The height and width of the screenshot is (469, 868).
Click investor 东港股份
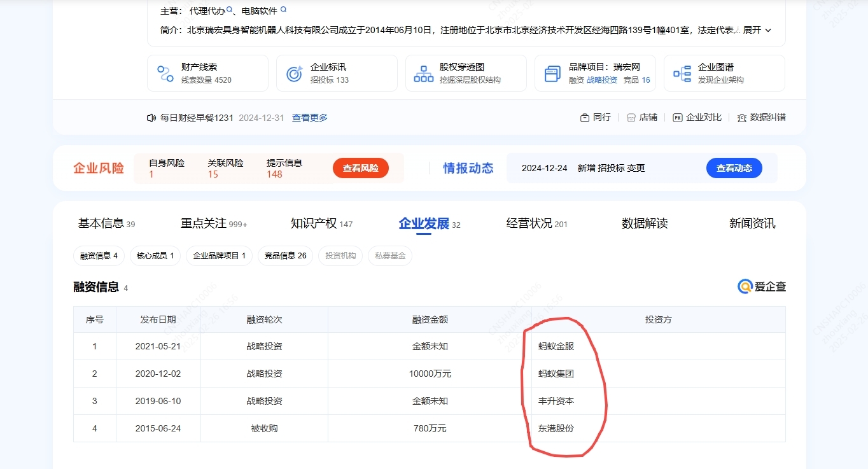556,429
